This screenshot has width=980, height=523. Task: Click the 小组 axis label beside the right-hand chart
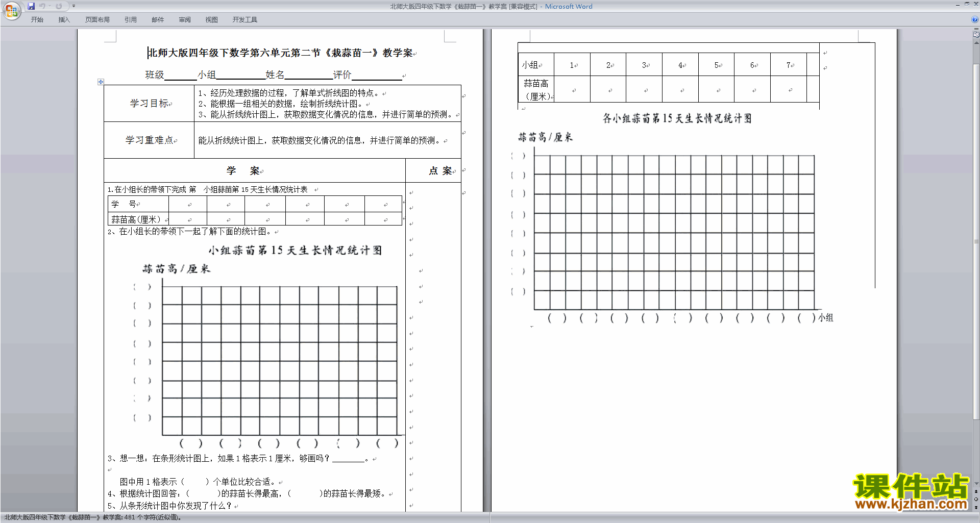click(826, 318)
